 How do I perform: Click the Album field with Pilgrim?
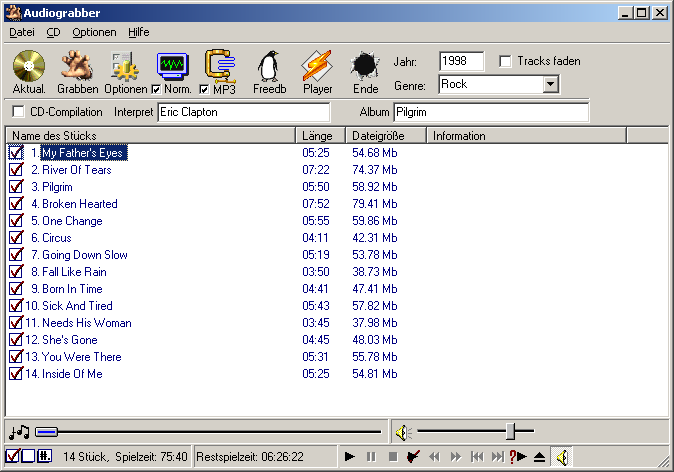491,112
